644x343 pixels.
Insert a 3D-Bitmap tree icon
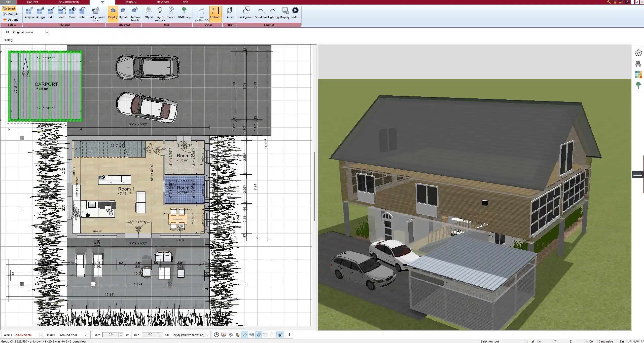click(184, 13)
